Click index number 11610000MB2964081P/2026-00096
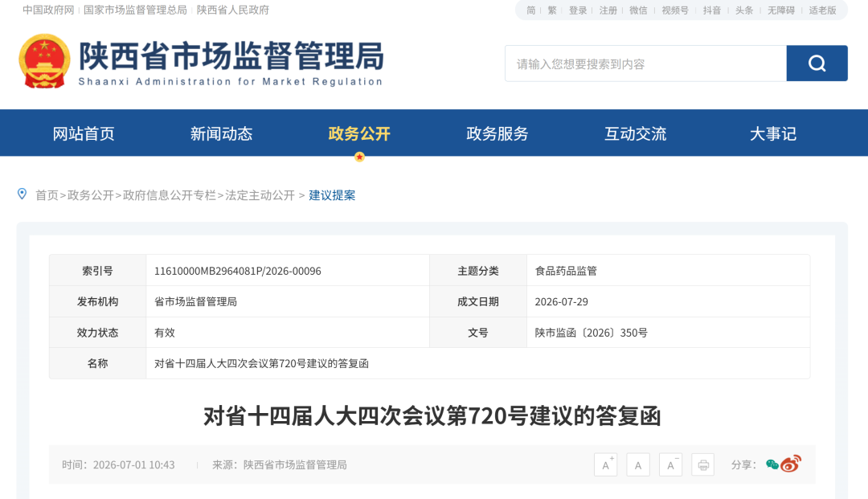Screen dimensions: 868x499 [x=237, y=271]
